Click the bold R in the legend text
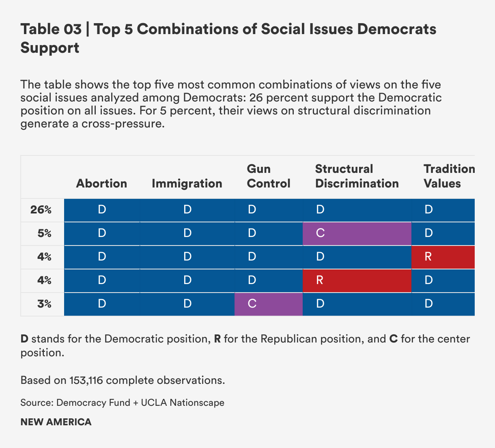Image resolution: width=495 pixels, height=448 pixels. point(217,339)
